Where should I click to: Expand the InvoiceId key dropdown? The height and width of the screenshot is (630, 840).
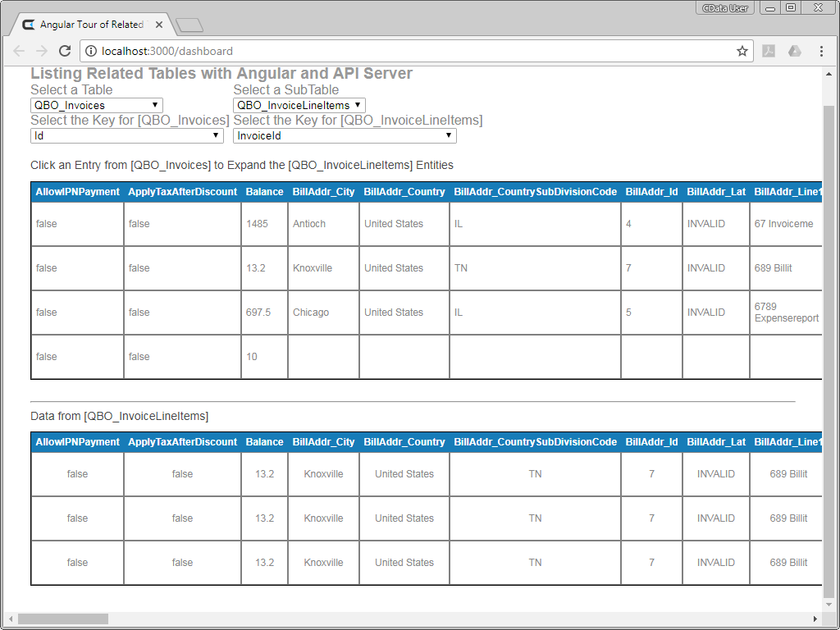[345, 135]
